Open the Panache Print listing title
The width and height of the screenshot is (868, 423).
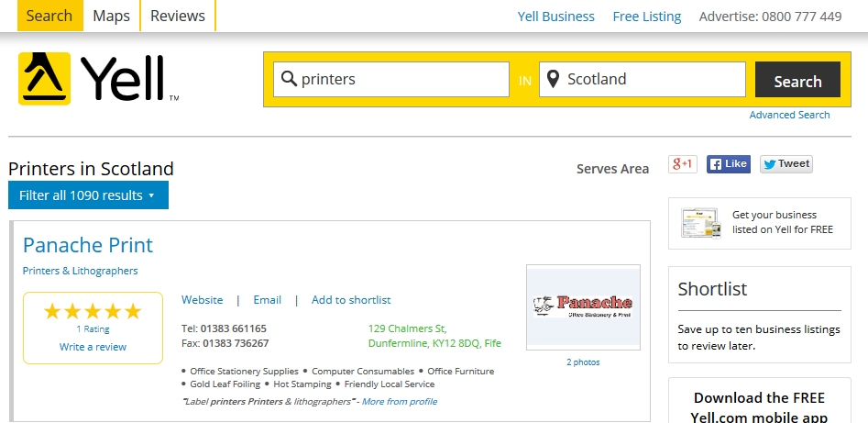click(x=87, y=245)
